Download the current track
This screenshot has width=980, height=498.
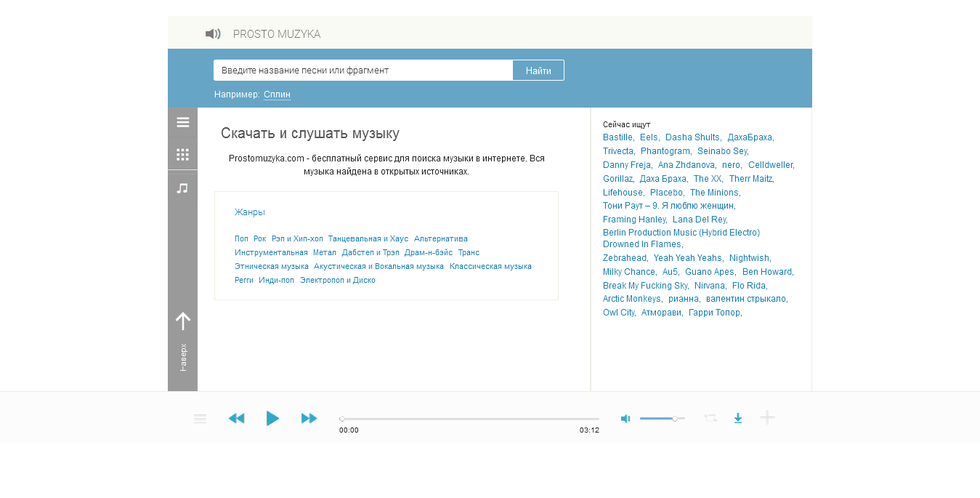738,418
